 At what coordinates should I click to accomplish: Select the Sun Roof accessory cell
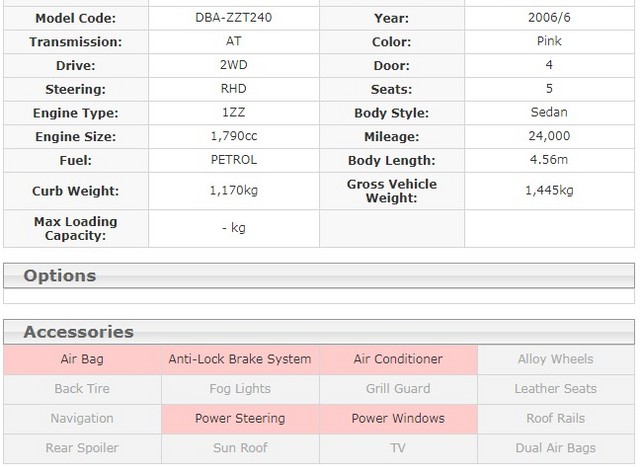pyautogui.click(x=240, y=449)
